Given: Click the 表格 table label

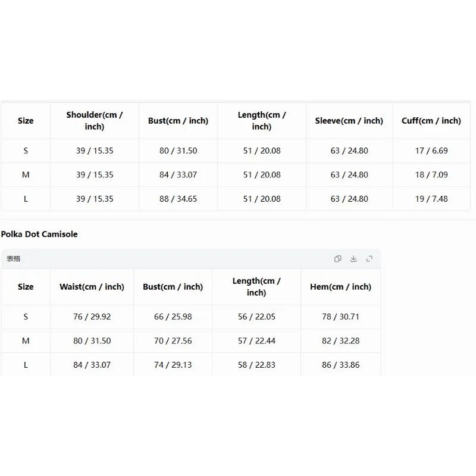Looking at the screenshot, I should point(13,259).
